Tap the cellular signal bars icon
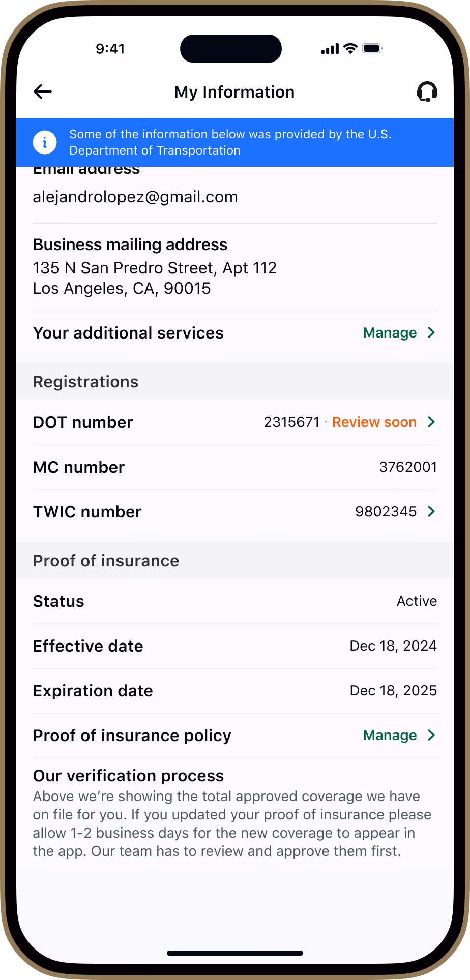470x980 pixels. point(330,49)
